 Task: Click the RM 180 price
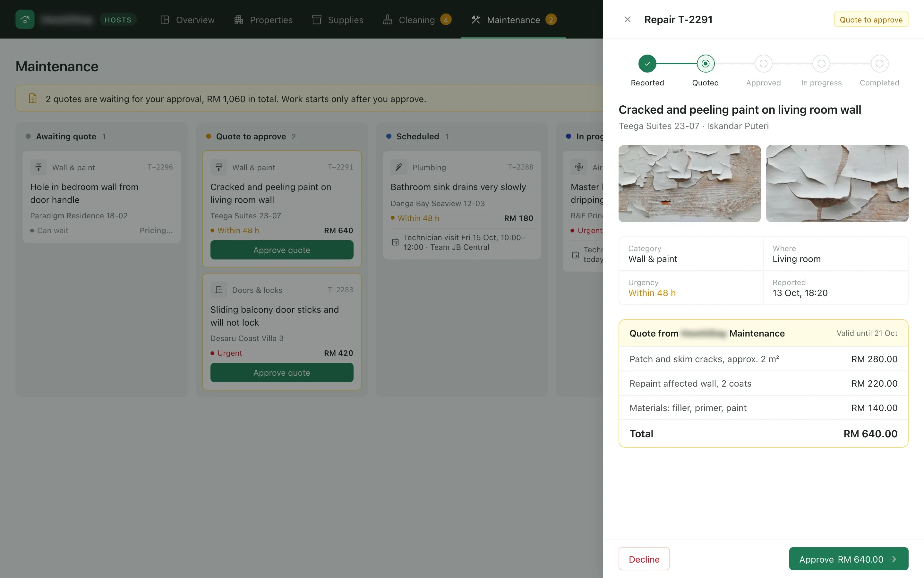[518, 218]
